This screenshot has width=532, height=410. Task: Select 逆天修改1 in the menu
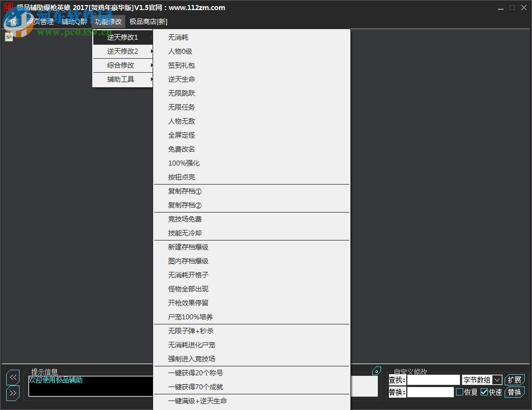[x=122, y=37]
